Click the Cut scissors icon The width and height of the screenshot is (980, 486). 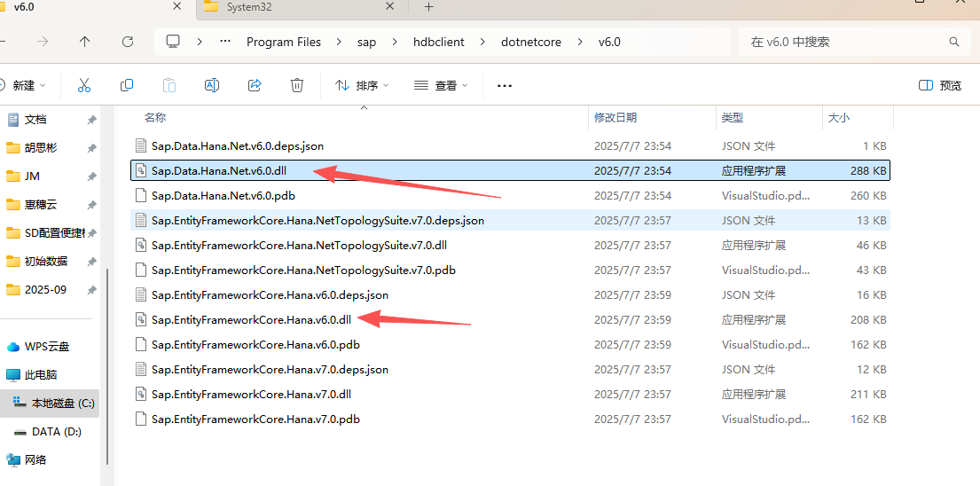[84, 85]
